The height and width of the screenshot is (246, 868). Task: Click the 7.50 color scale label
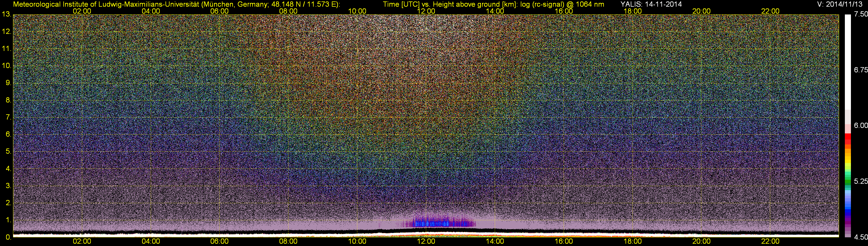click(x=861, y=14)
